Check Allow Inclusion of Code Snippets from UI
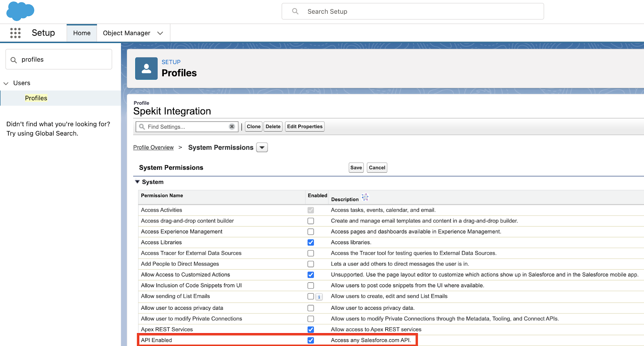 [311, 286]
